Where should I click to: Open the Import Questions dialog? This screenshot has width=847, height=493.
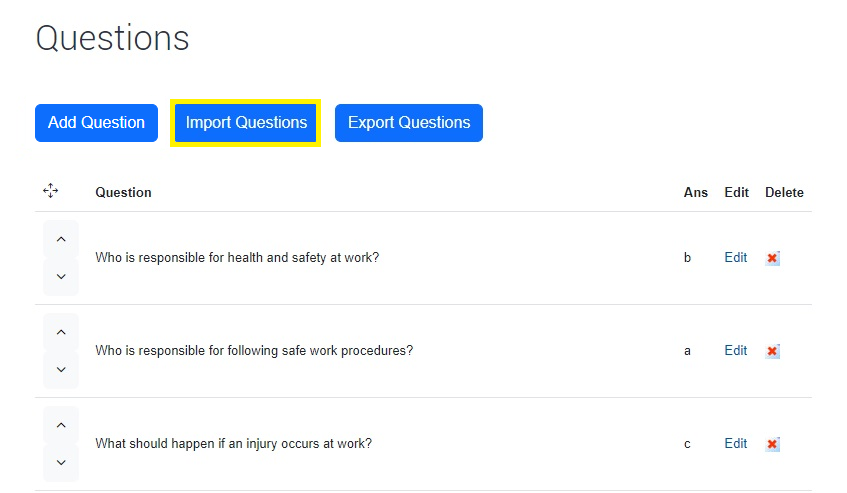pyautogui.click(x=246, y=123)
